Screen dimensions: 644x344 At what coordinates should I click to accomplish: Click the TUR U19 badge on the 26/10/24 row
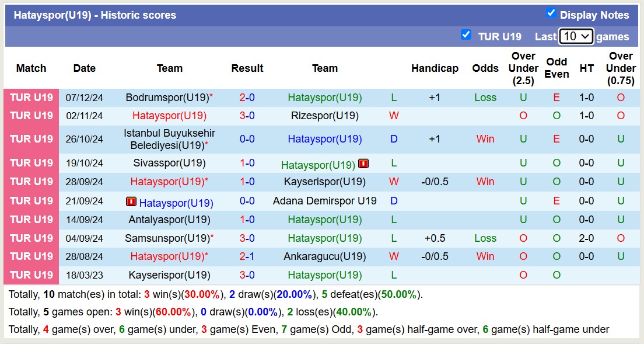click(31, 139)
